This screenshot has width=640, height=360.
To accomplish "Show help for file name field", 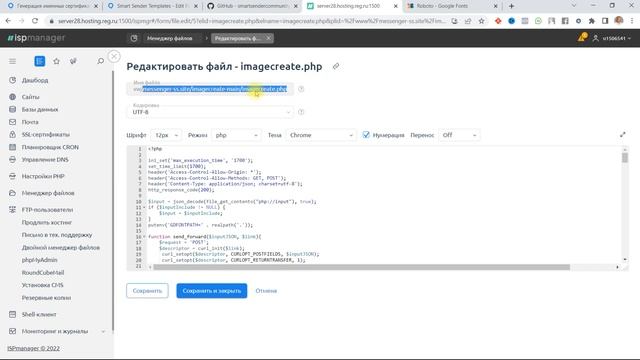I will pyautogui.click(x=301, y=89).
